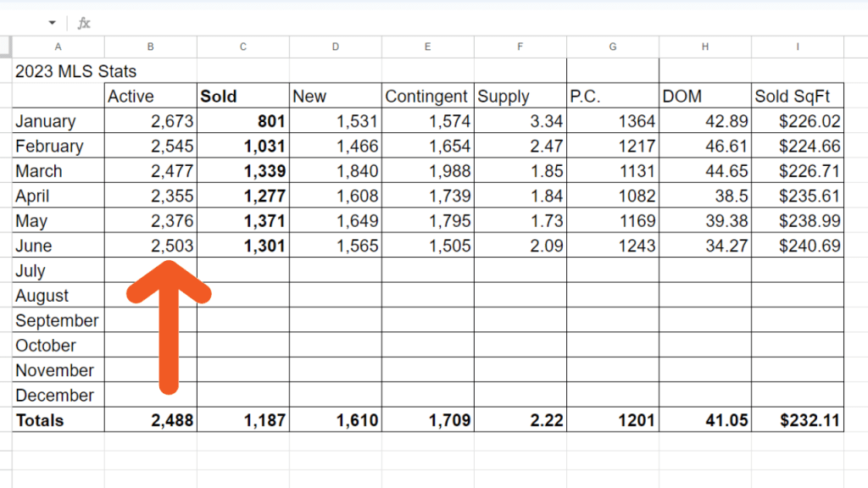Select column E header
This screenshot has height=488, width=868.
click(x=427, y=47)
